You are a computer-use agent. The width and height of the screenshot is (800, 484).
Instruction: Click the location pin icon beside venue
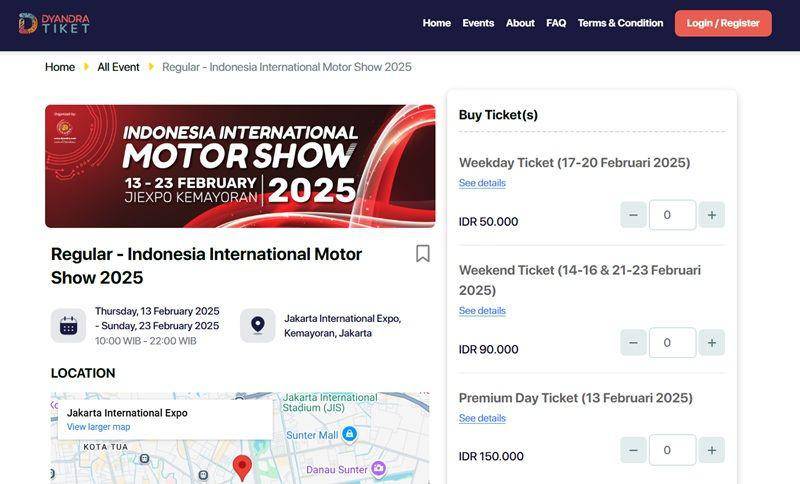(258, 325)
